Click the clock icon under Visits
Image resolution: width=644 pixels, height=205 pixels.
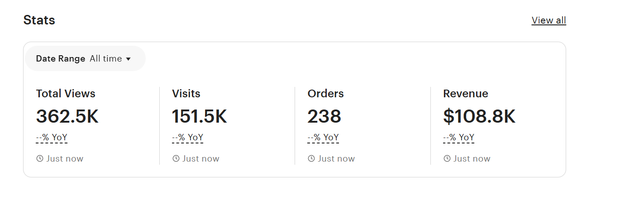tap(176, 159)
